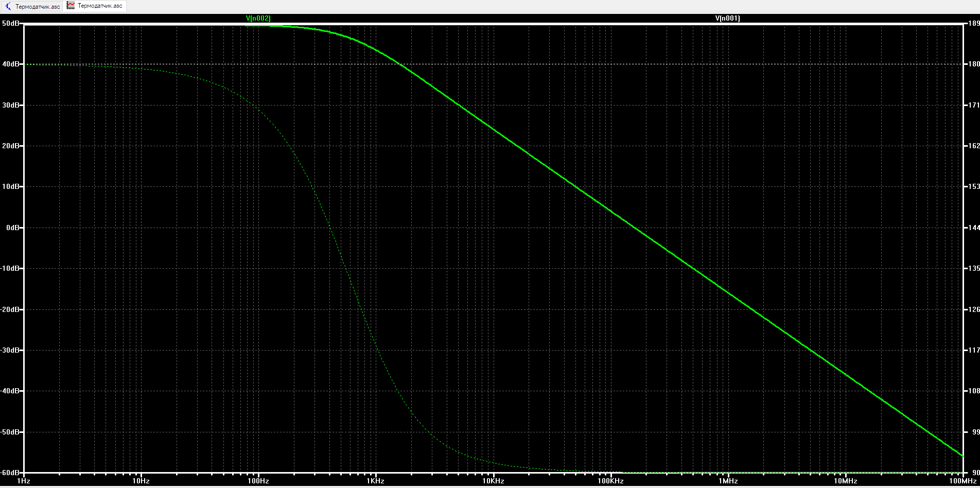Click the 40dB label on the magnitude axis
This screenshot has width=980, height=488.
pyautogui.click(x=11, y=64)
